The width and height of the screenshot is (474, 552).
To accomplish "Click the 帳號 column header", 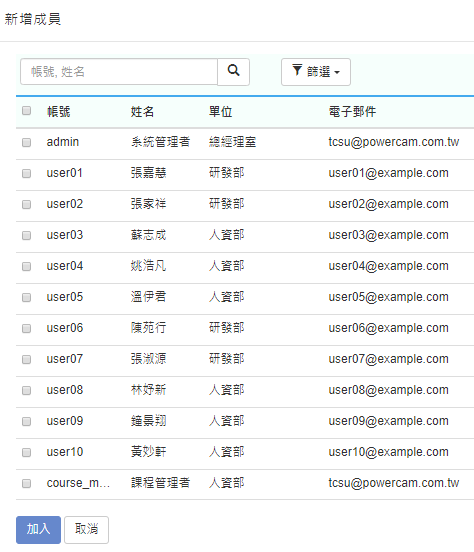I will 59,112.
